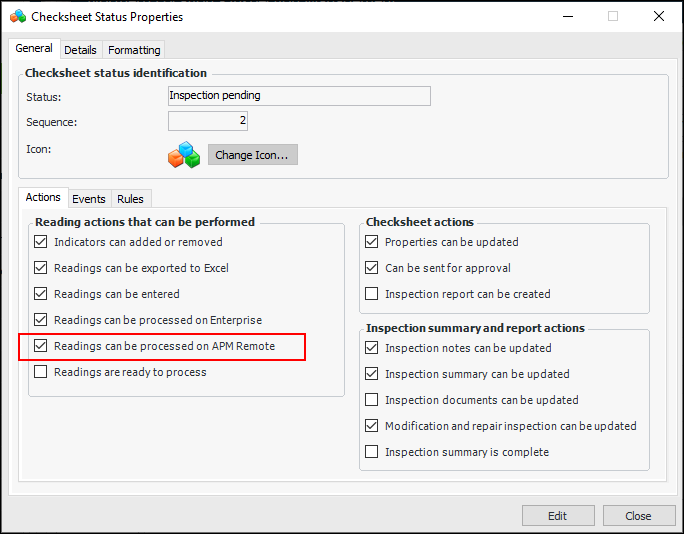The width and height of the screenshot is (684, 534).
Task: Click the Change Icon button
Action: [x=252, y=155]
